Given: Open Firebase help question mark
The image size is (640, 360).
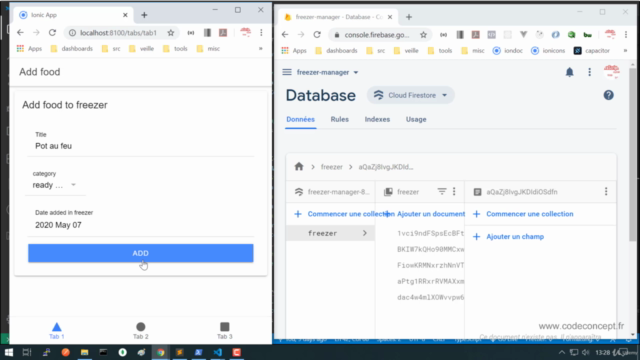Looking at the screenshot, I should (609, 95).
